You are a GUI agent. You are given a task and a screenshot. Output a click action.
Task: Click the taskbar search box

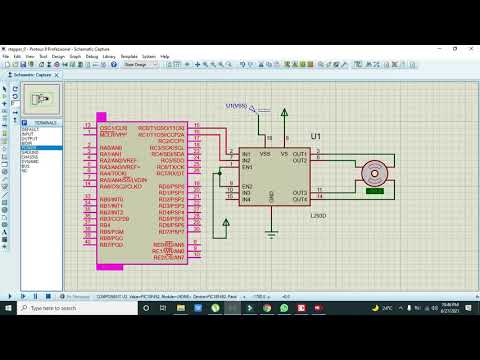77,308
